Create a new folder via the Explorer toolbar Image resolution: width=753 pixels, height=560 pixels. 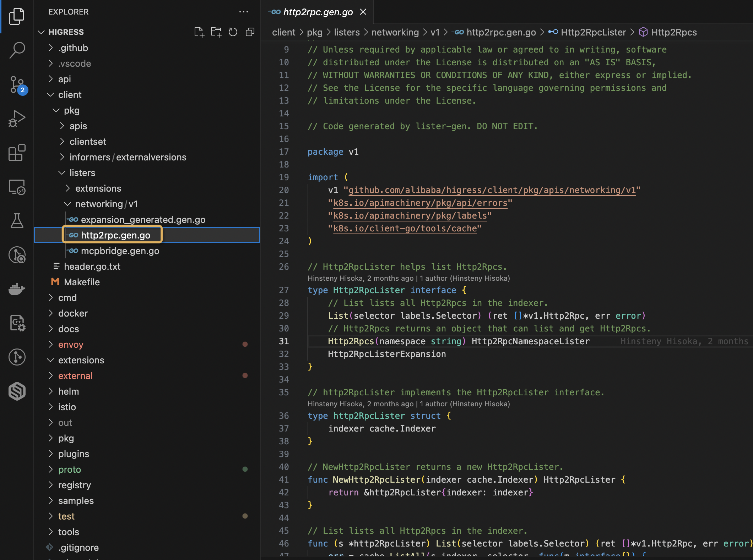[x=216, y=32]
